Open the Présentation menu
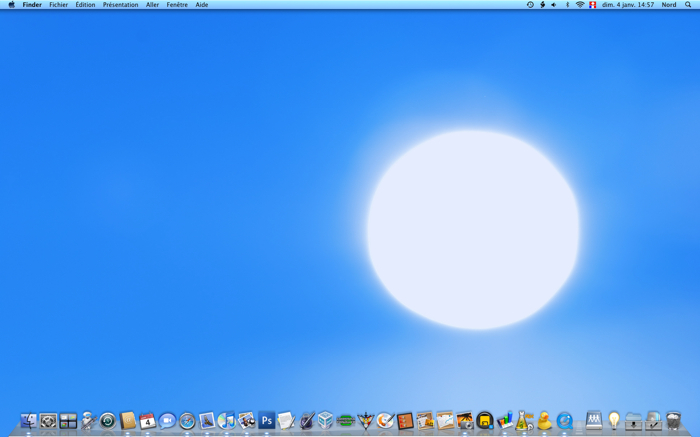700x437 pixels. 121,4
